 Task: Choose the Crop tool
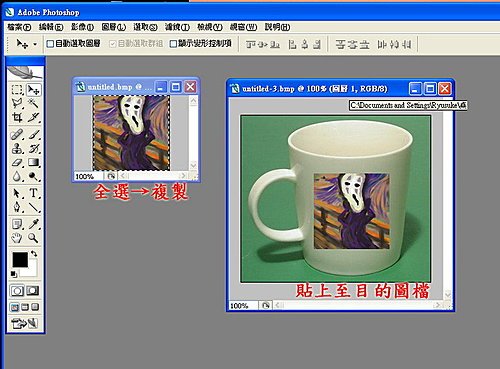(x=17, y=117)
